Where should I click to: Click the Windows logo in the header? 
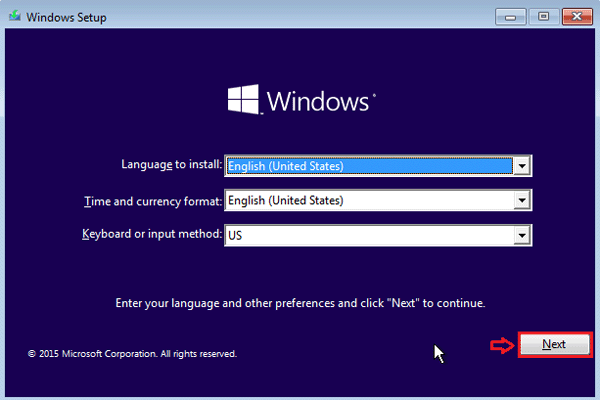pos(244,101)
